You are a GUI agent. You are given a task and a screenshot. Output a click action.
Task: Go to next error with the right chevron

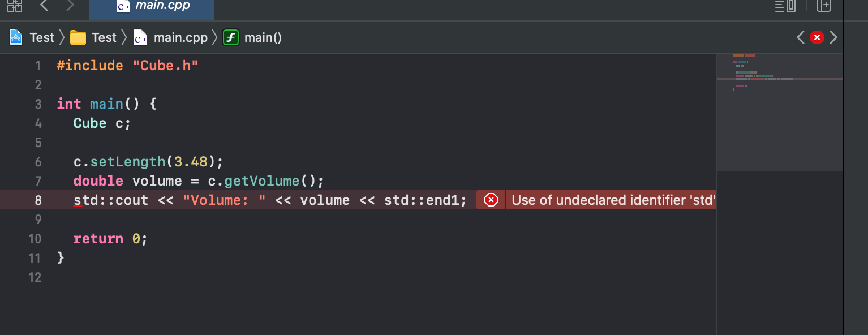click(833, 37)
